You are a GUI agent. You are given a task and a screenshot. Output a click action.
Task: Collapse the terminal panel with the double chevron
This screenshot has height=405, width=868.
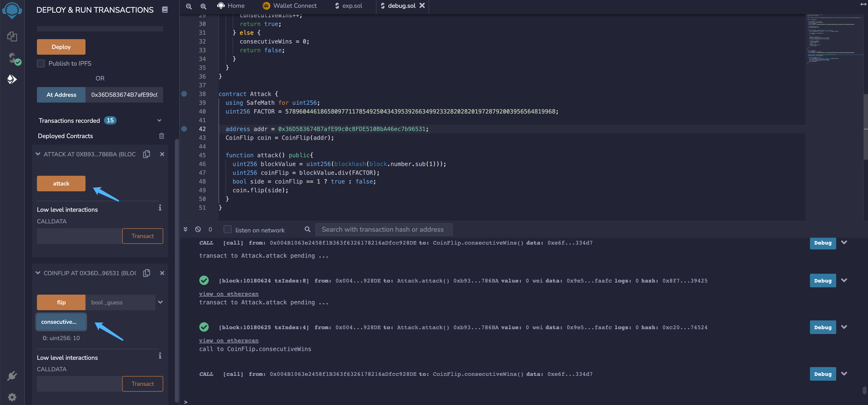[185, 229]
